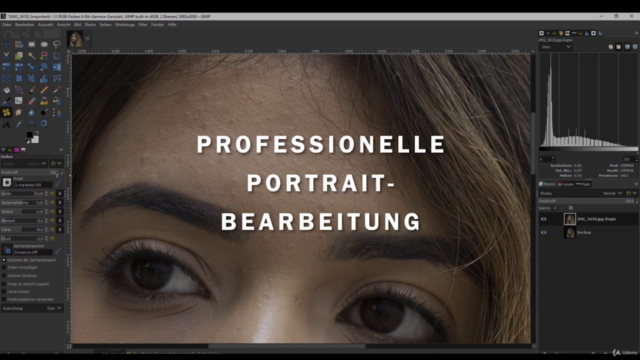Select the Blur/Sharpen drop tool
This screenshot has width=640, height=360.
pyautogui.click(x=31, y=112)
